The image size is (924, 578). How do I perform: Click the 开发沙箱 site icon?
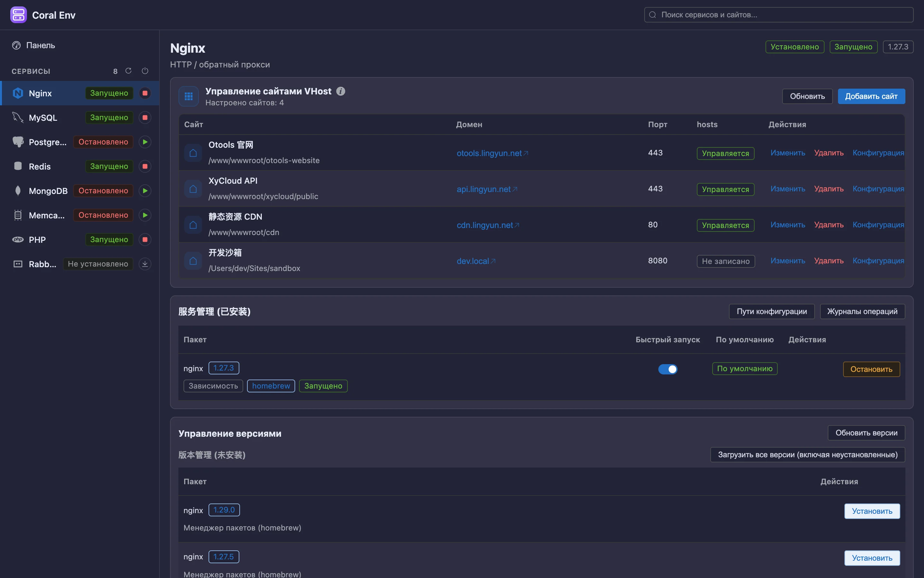(x=193, y=261)
